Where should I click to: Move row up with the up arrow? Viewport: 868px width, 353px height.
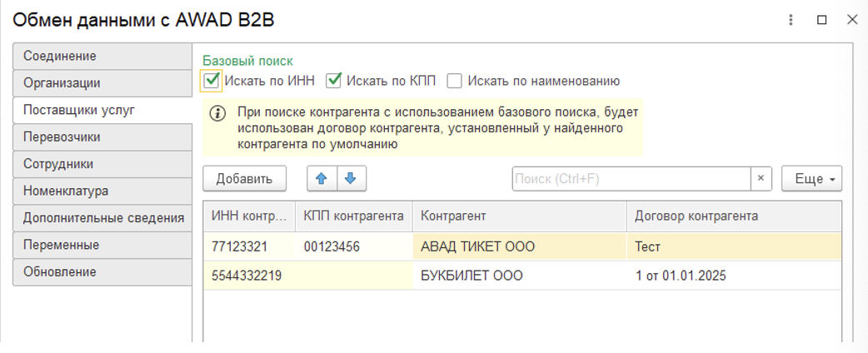322,179
